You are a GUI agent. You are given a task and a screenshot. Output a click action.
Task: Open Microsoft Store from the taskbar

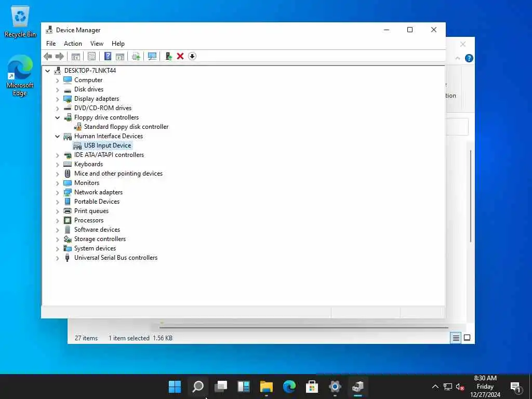pos(312,387)
